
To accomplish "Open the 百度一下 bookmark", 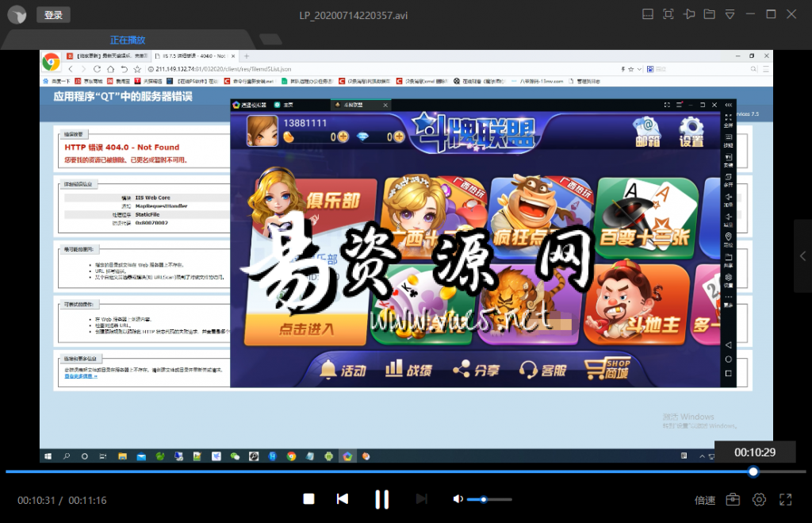I will [56, 82].
